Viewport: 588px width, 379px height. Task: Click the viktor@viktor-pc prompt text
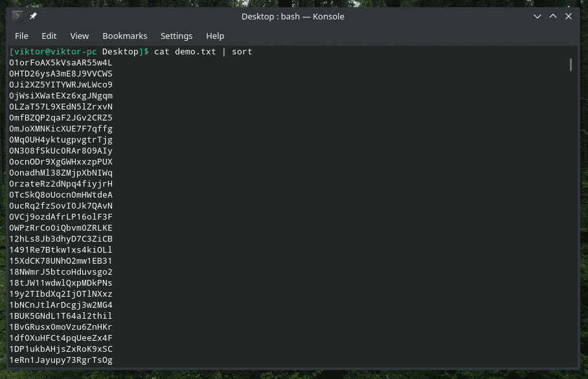[x=54, y=51]
